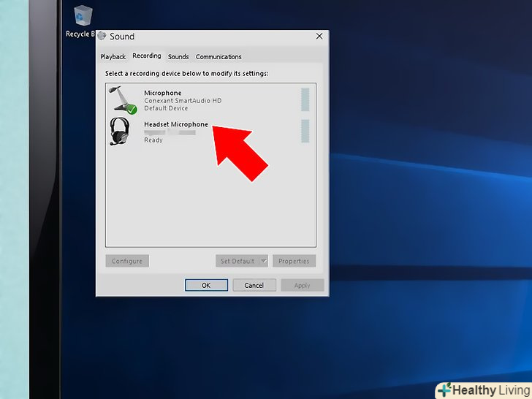This screenshot has height=399, width=532.
Task: Open device Properties button
Action: 294,261
